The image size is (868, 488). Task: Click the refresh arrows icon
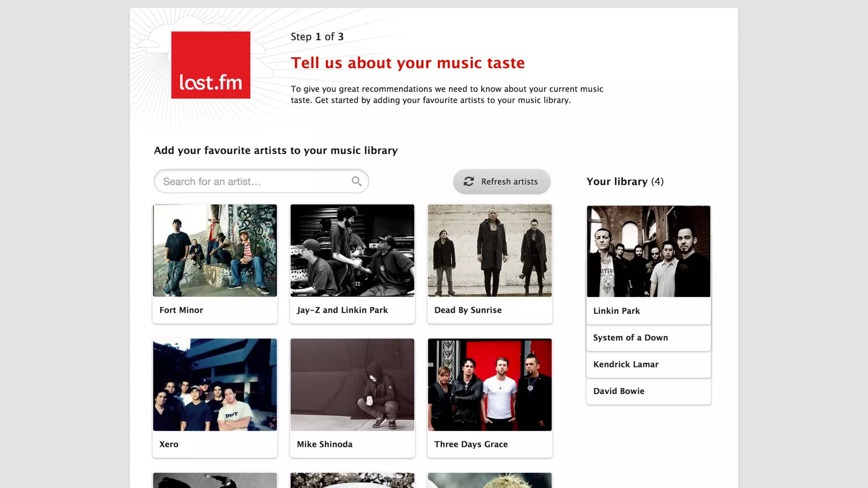coord(468,182)
